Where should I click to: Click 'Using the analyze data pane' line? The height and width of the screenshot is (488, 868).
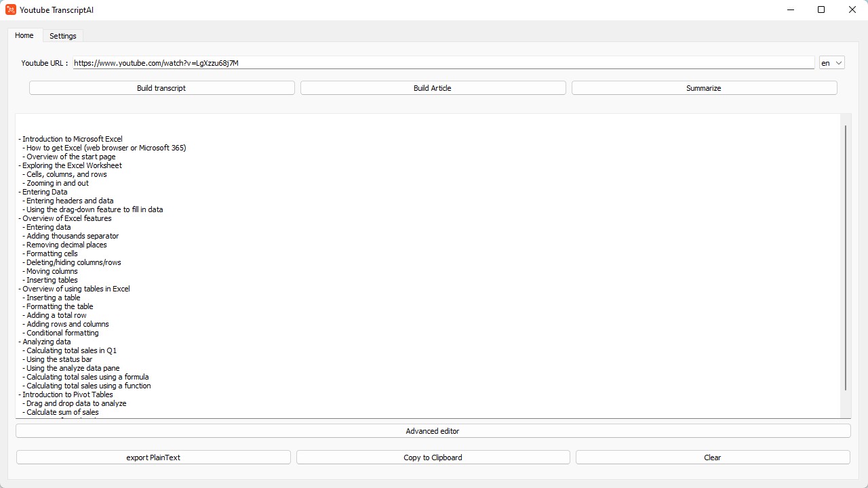coord(73,368)
